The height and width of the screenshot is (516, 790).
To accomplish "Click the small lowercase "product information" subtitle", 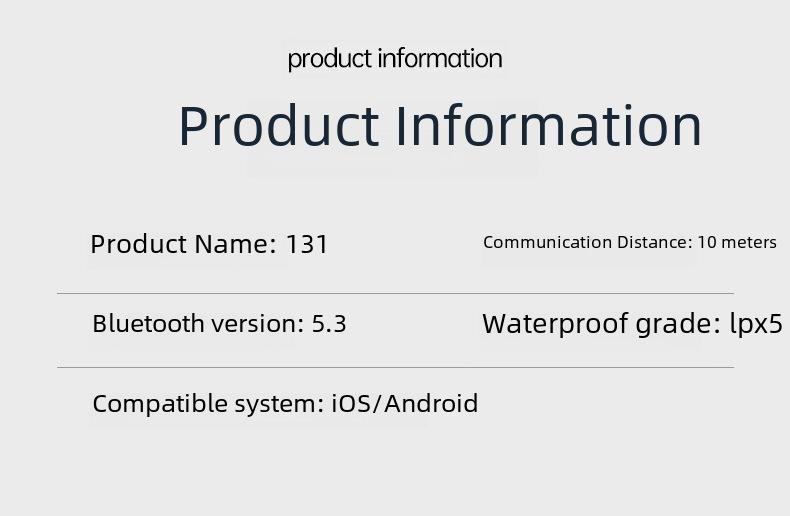I will (x=395, y=59).
